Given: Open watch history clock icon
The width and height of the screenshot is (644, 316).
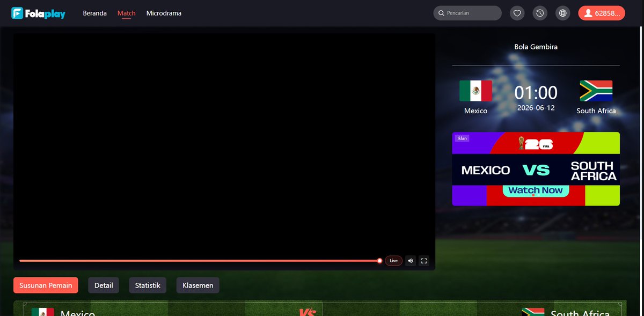Looking at the screenshot, I should [x=540, y=13].
